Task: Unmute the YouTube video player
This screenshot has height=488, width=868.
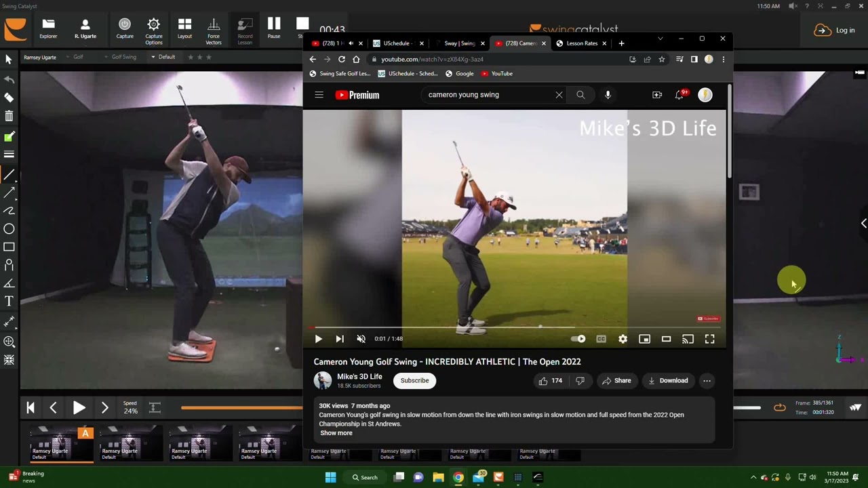Action: coord(361,339)
